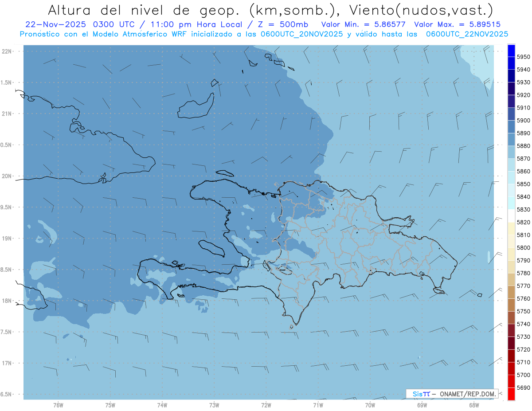Click the '18N' latitude axis label
532x411 pixels.
pos(7,301)
